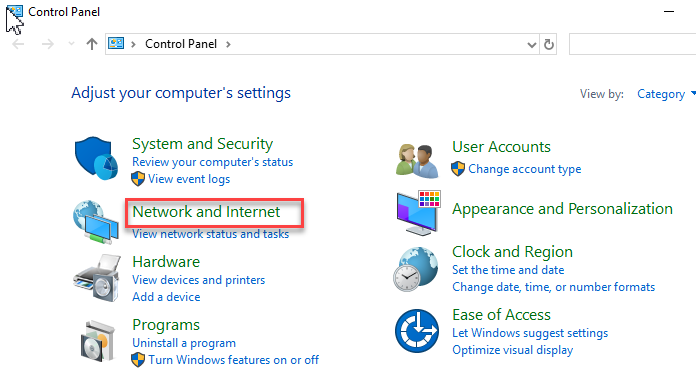Refresh the Control Panel view
Viewport: 696px width, 381px height.
tap(549, 44)
